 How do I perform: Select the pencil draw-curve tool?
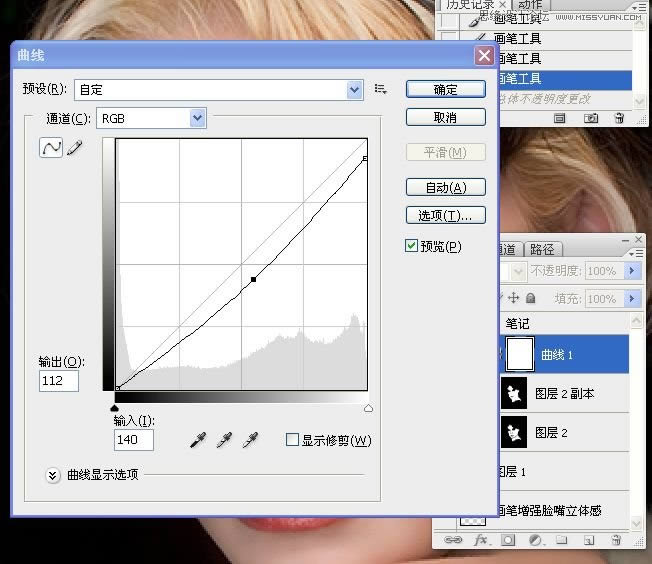coord(75,148)
